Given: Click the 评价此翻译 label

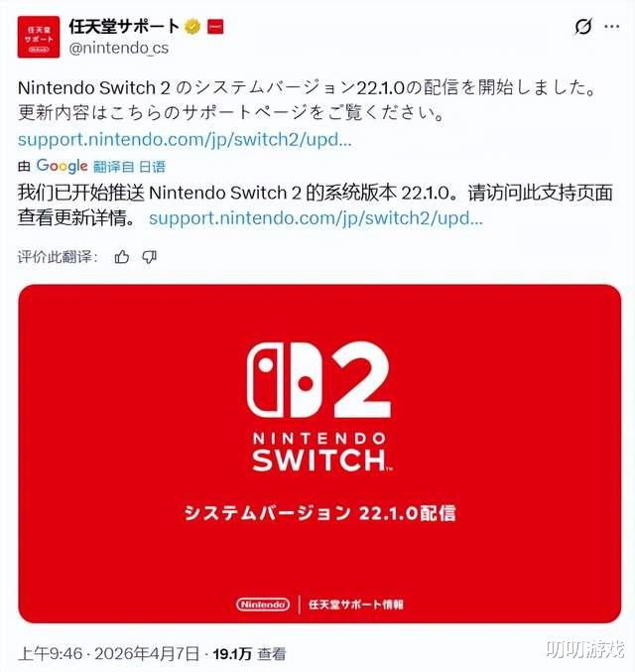Looking at the screenshot, I should pyautogui.click(x=58, y=257).
